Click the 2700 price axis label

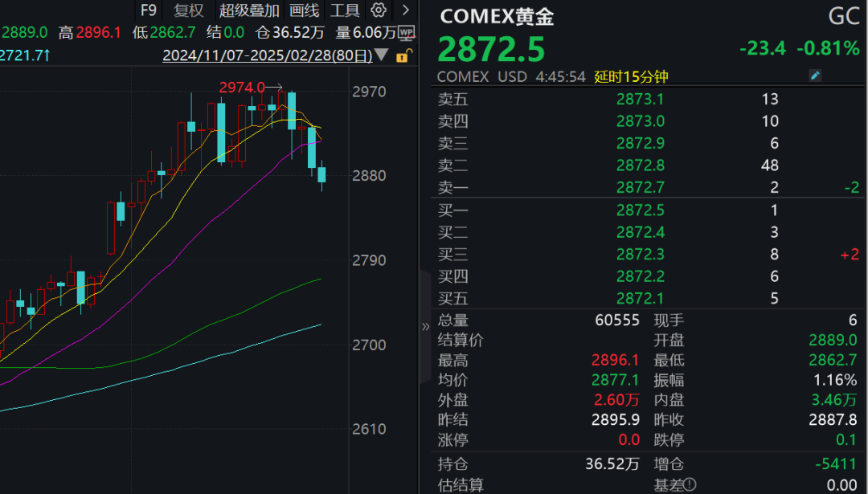[x=369, y=345]
